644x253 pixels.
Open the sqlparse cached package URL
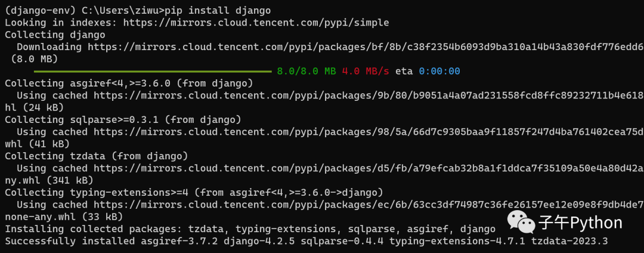tap(369, 132)
